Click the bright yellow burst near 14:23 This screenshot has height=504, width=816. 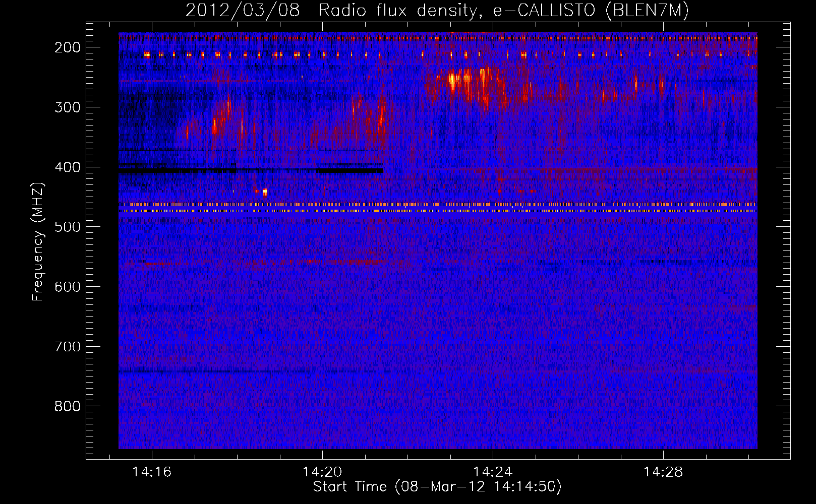452,81
